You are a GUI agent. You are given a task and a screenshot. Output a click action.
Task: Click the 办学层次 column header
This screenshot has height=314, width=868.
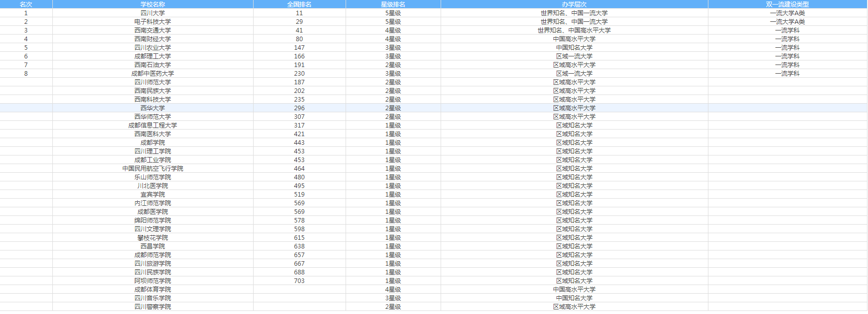[x=574, y=4]
